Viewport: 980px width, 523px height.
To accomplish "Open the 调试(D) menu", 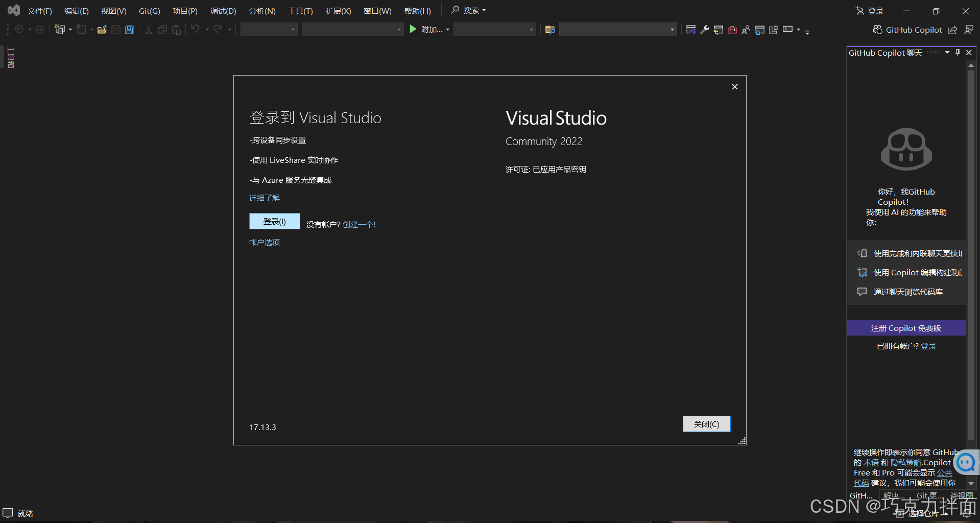I will coord(224,11).
